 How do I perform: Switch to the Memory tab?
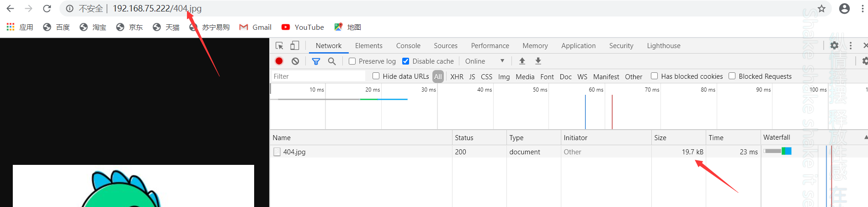(x=535, y=45)
